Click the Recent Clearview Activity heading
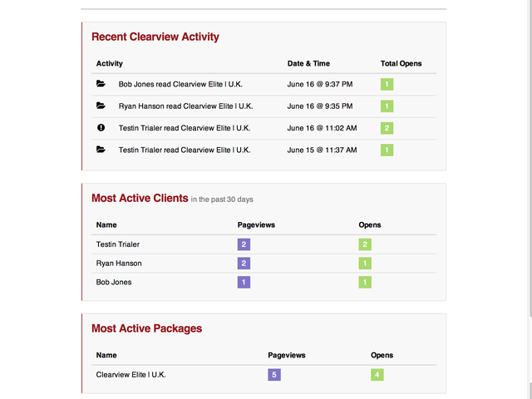 [x=155, y=37]
